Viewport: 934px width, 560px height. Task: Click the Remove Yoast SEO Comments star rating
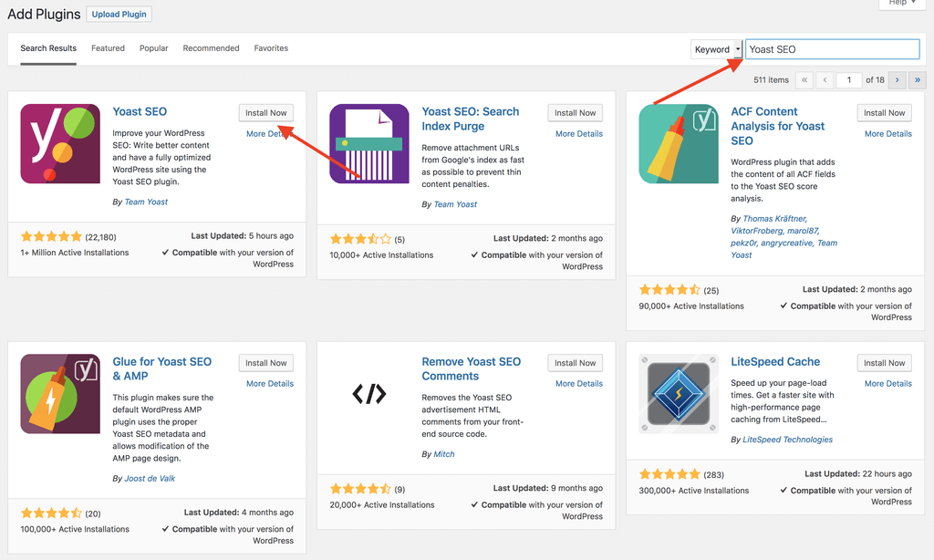point(361,489)
